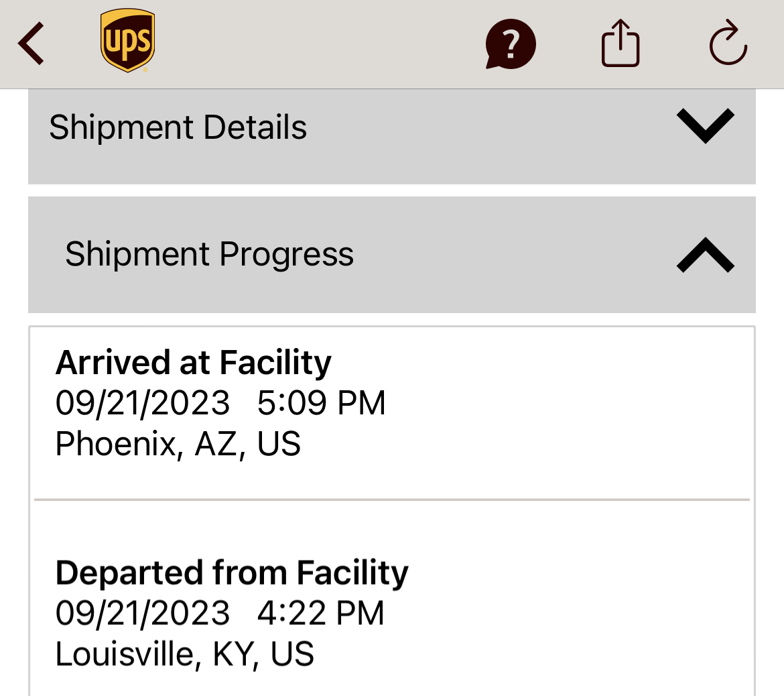Collapse Shipment Progress with the up chevron
The height and width of the screenshot is (696, 784).
705,255
